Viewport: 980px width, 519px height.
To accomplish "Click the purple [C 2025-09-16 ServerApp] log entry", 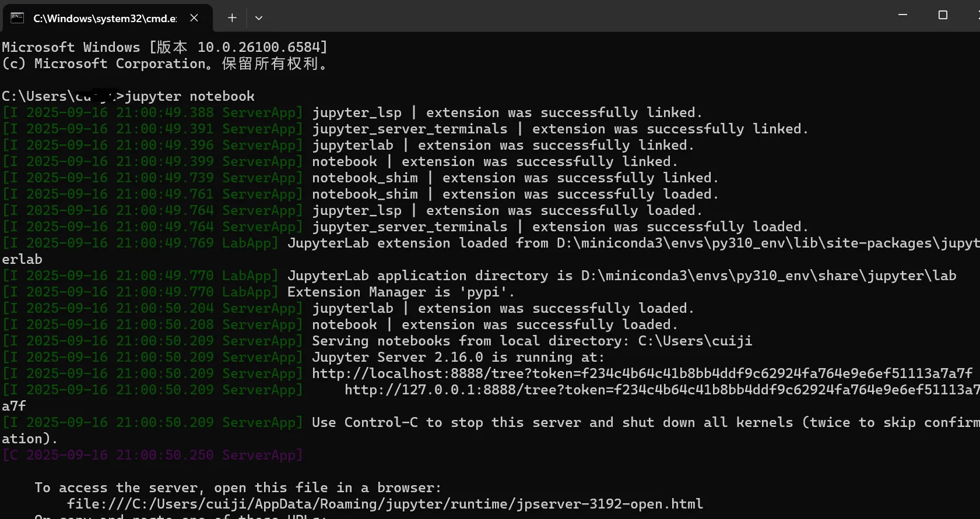I will pyautogui.click(x=153, y=455).
